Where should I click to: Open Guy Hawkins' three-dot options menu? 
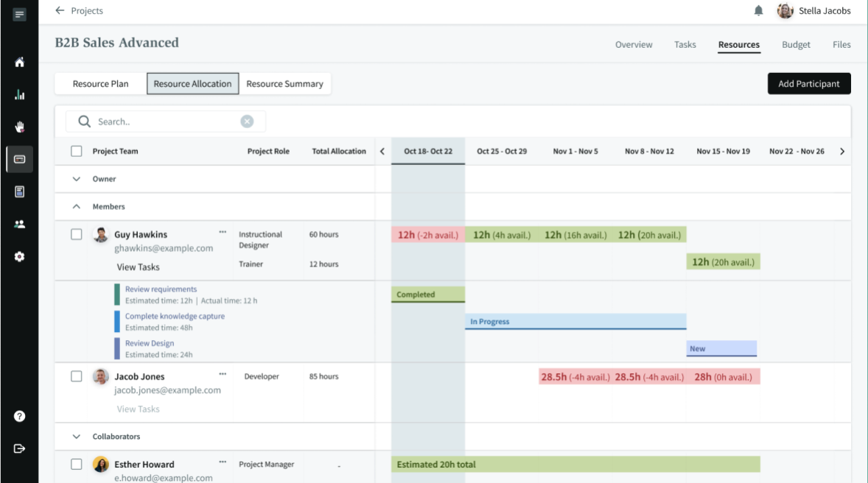point(223,230)
